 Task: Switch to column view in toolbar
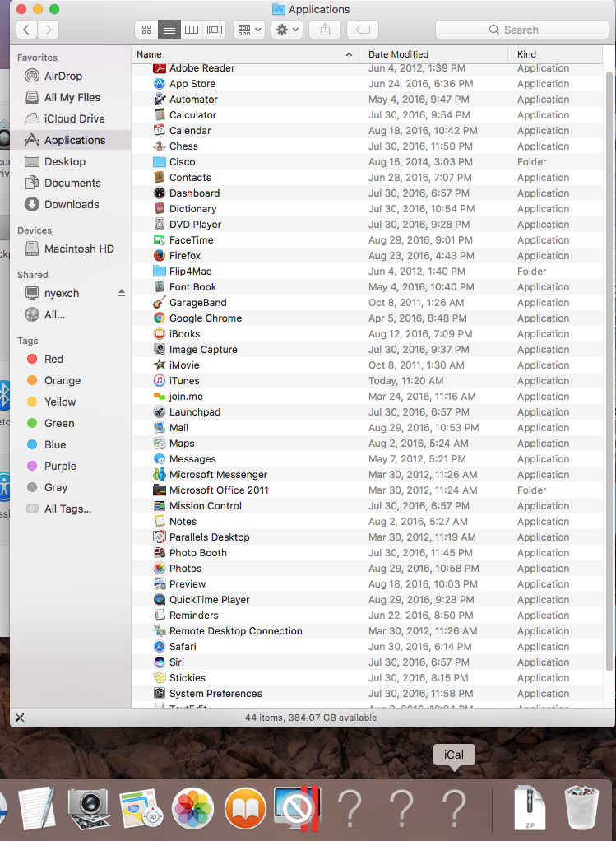click(192, 30)
